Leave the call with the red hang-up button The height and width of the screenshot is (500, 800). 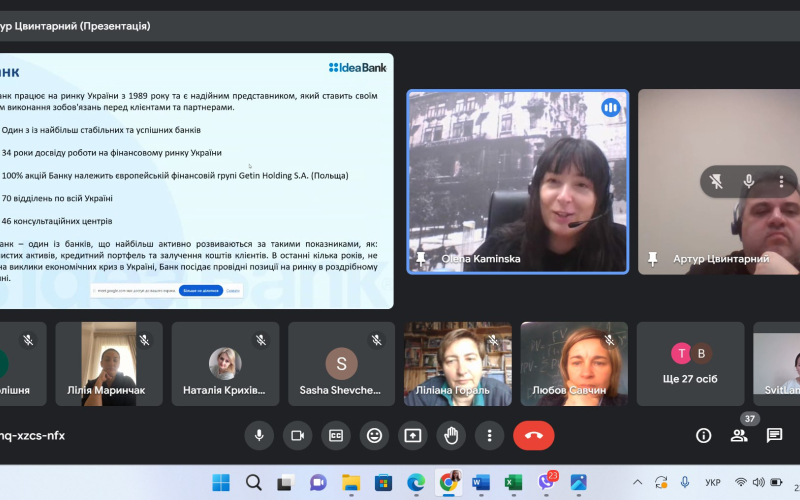534,436
